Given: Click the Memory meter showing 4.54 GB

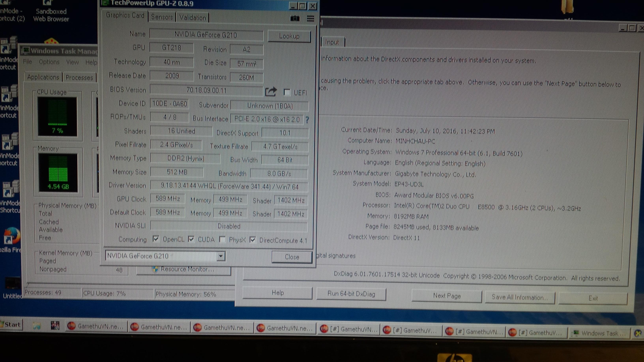Looking at the screenshot, I should (x=58, y=173).
